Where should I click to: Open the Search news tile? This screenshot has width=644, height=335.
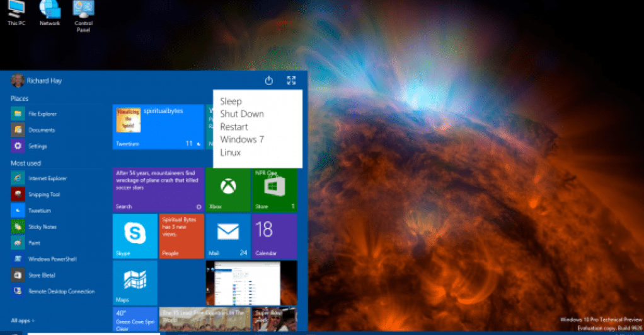click(x=159, y=189)
